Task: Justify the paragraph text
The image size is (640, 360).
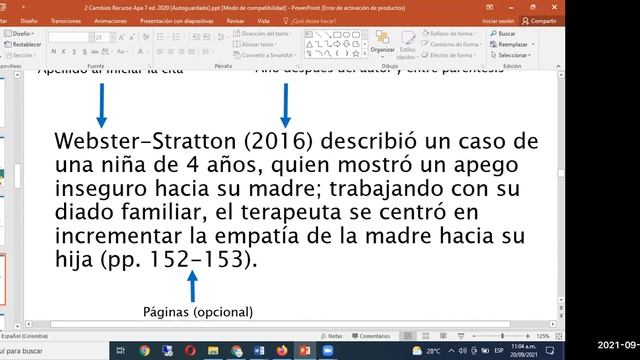Action: point(191,52)
